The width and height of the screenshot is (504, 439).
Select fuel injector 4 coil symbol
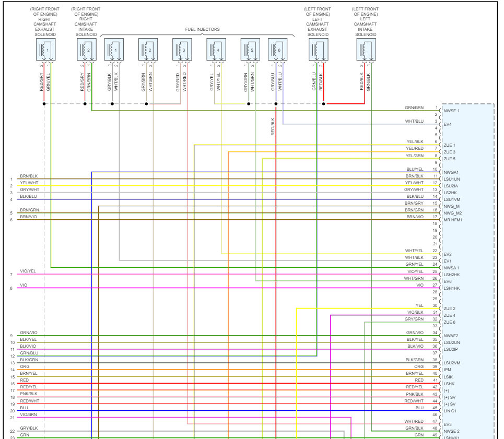point(216,49)
